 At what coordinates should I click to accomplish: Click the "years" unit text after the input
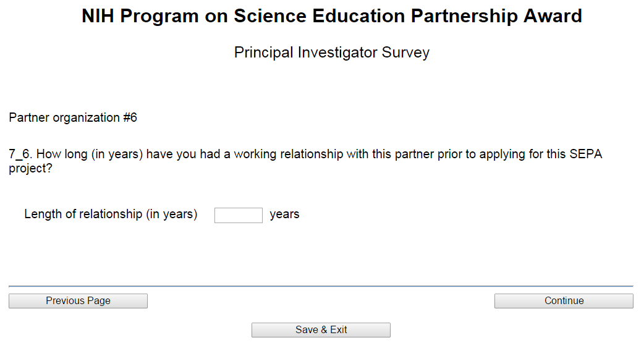tap(284, 214)
